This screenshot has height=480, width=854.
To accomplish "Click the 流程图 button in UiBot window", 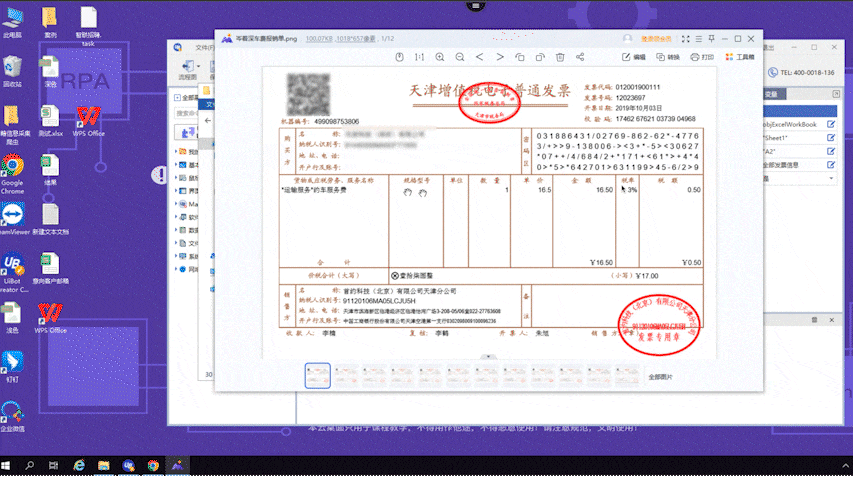I will point(188,70).
